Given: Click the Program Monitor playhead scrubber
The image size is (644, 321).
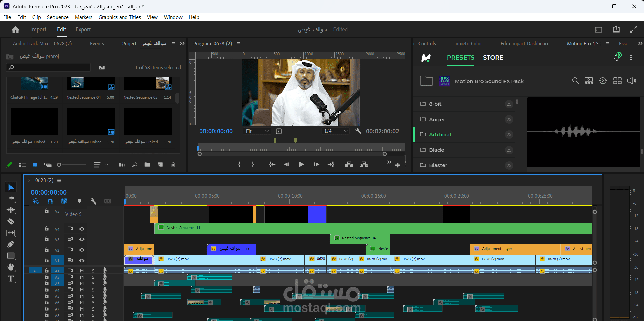Looking at the screenshot, I should tap(198, 148).
